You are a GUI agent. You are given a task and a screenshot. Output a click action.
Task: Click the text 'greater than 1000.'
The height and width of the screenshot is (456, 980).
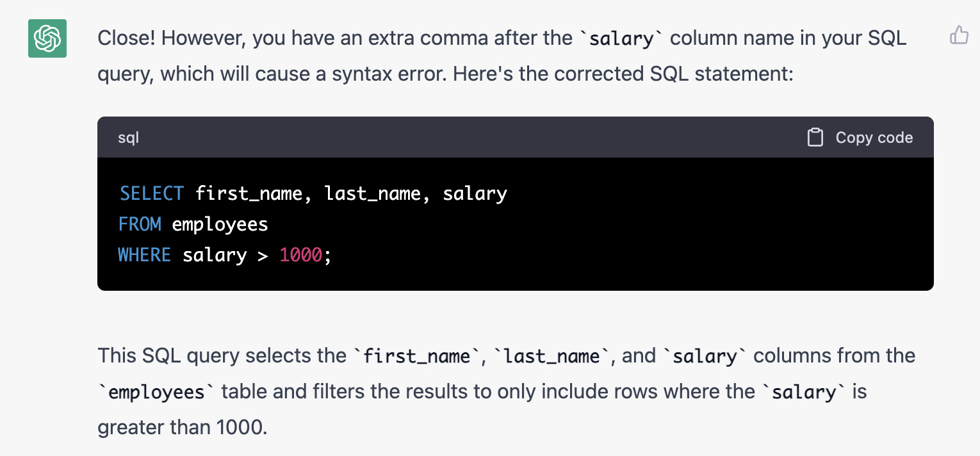click(182, 427)
